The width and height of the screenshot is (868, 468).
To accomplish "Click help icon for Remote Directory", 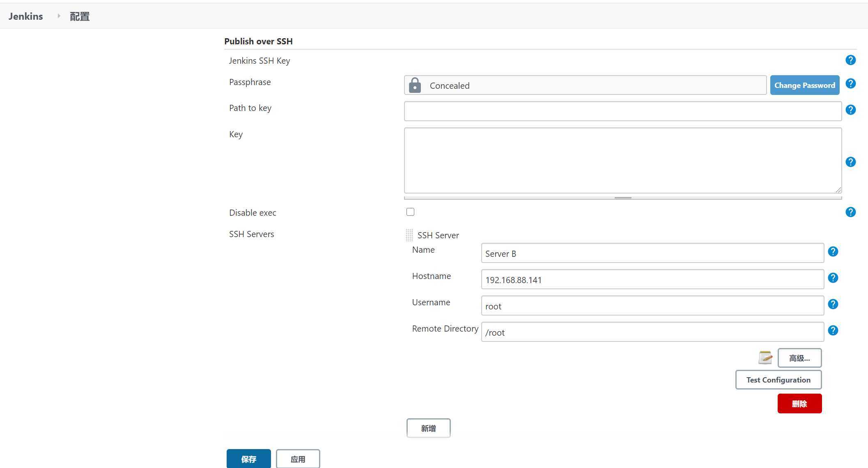I will pos(833,330).
